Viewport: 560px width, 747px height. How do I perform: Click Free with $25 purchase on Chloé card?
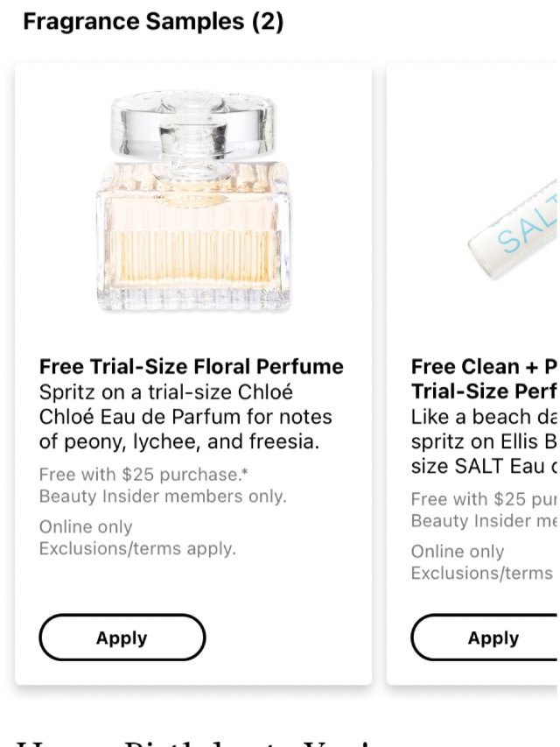136,475
